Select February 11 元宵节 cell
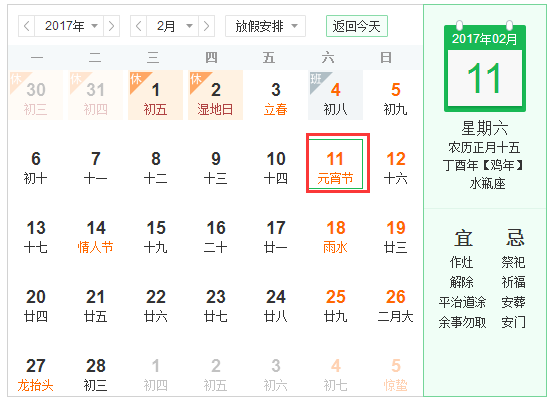The height and width of the screenshot is (402, 559). pyautogui.click(x=335, y=164)
